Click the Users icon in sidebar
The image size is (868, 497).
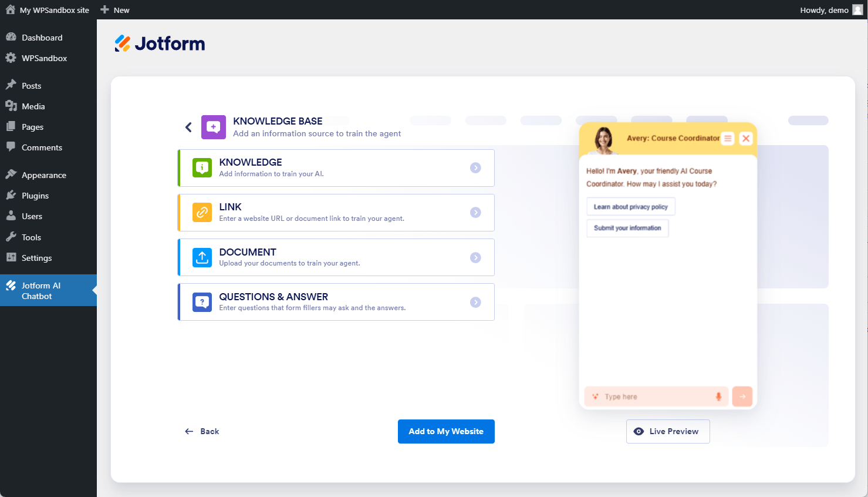point(11,216)
